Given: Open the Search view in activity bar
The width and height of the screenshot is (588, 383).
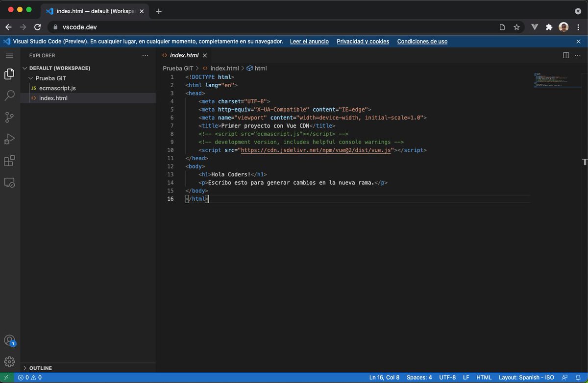Looking at the screenshot, I should point(9,96).
